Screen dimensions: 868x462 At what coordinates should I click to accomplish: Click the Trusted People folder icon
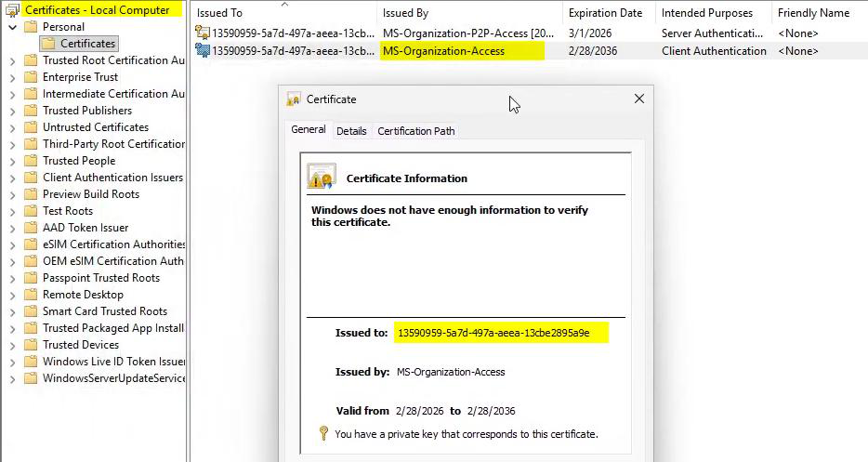pyautogui.click(x=31, y=161)
